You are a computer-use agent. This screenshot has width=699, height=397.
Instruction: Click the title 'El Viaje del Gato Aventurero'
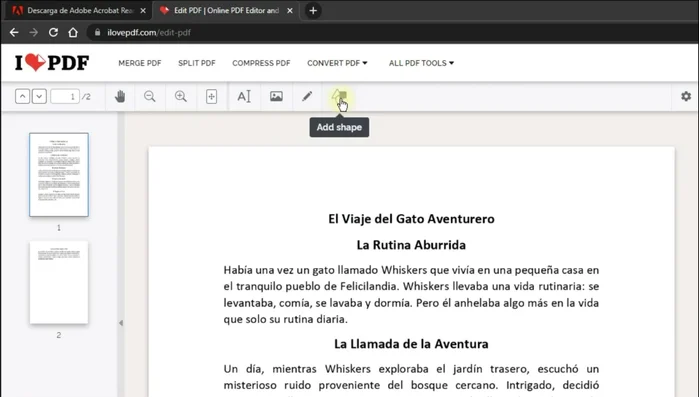click(x=411, y=219)
